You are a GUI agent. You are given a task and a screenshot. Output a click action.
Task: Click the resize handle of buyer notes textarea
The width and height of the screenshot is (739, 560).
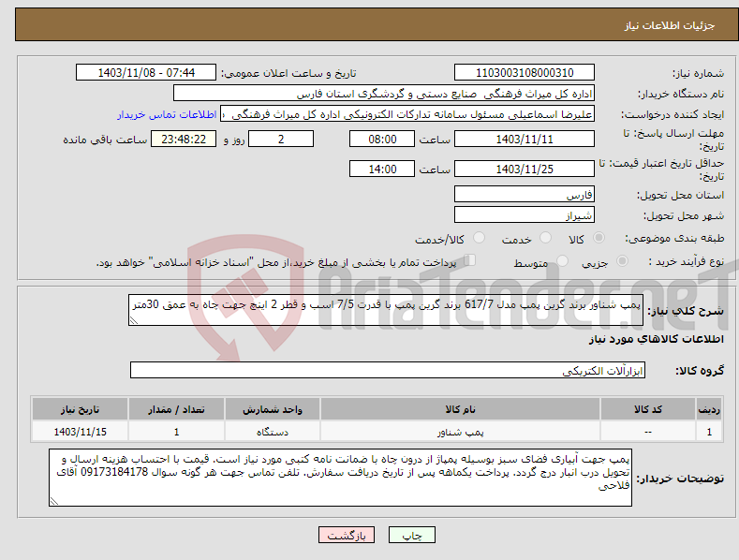[54, 502]
